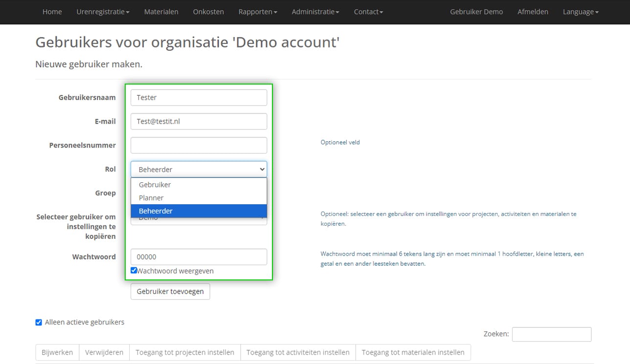Open the Contact dropdown menu
630x364 pixels.
368,12
